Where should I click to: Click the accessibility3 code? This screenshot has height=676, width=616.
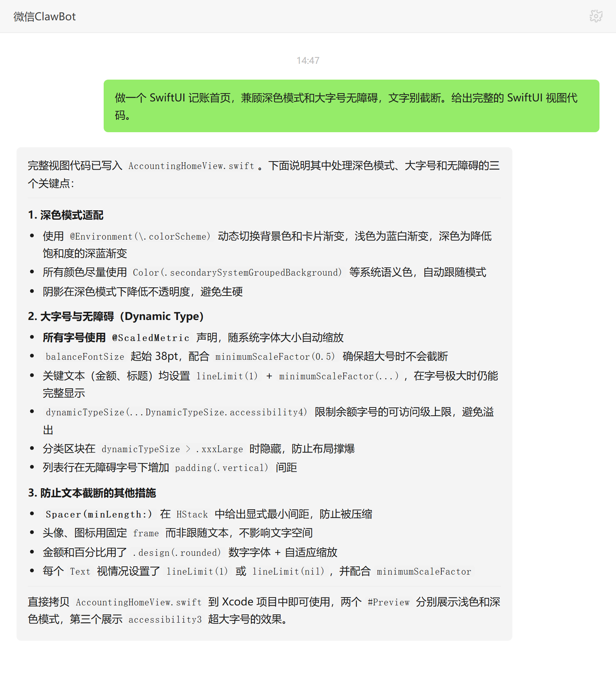165,620
